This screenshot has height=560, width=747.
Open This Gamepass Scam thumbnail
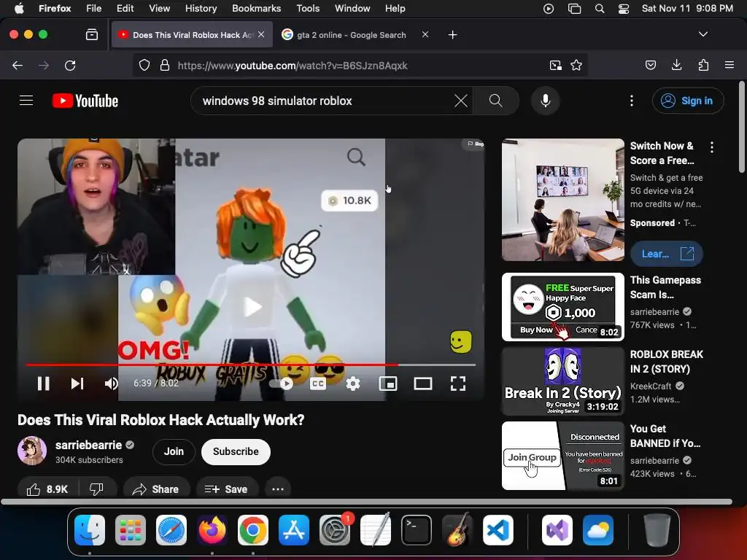[x=562, y=307]
